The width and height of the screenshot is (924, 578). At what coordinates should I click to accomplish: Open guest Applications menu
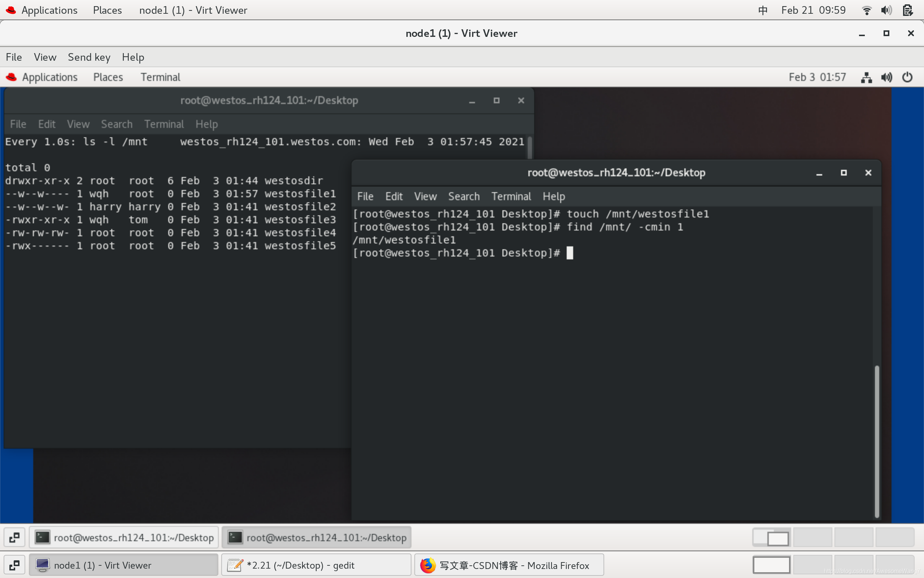tap(42, 77)
